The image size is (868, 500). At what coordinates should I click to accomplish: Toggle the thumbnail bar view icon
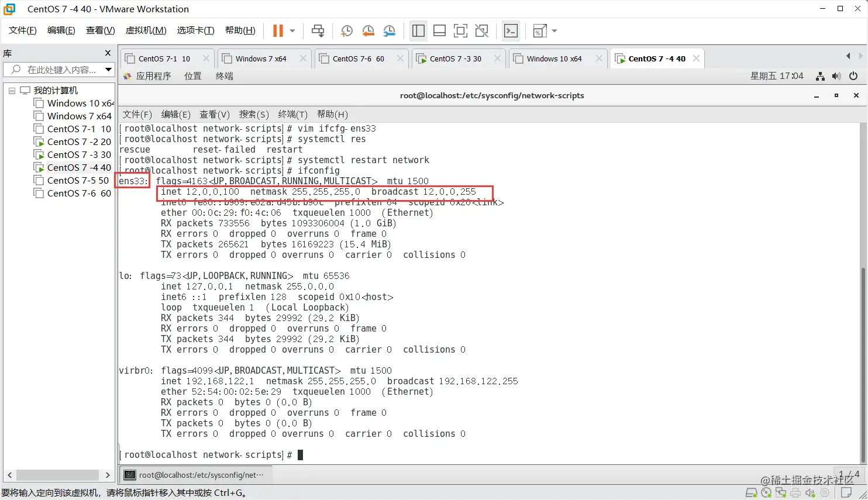440,30
